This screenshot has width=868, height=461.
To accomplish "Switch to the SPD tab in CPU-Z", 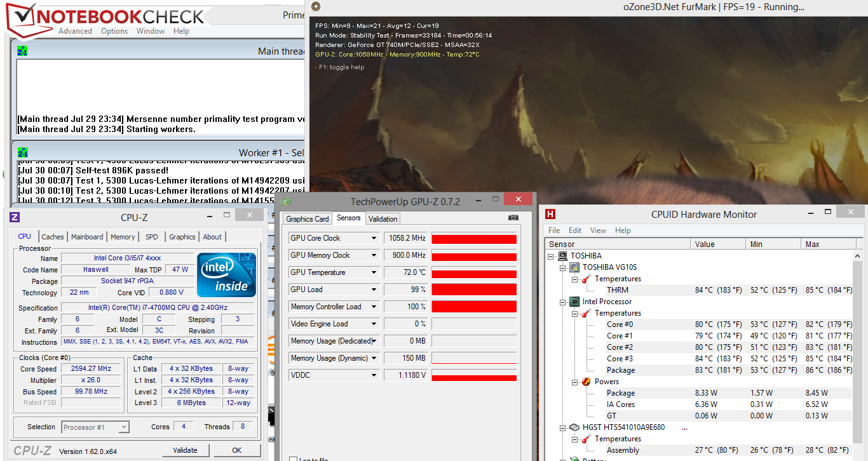I will [151, 237].
